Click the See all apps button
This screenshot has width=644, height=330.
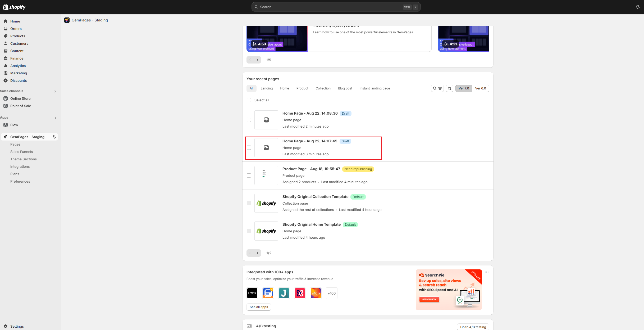coord(259,307)
